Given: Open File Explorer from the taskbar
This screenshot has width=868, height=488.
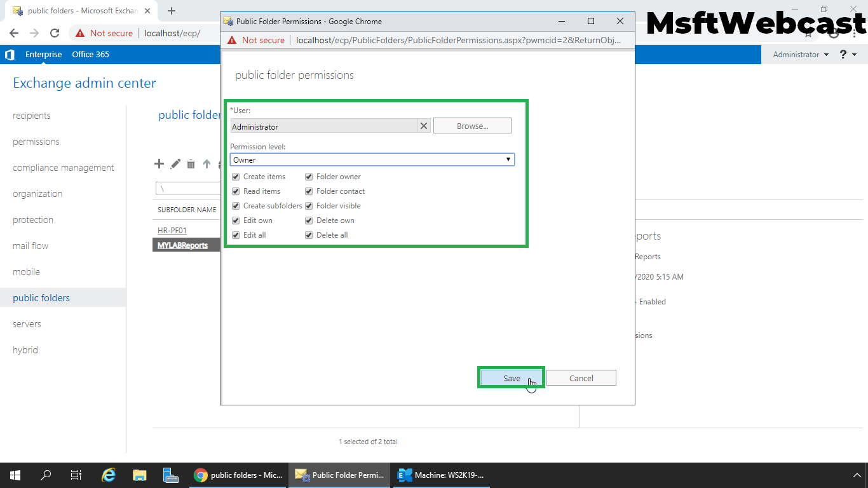Looking at the screenshot, I should 139,475.
